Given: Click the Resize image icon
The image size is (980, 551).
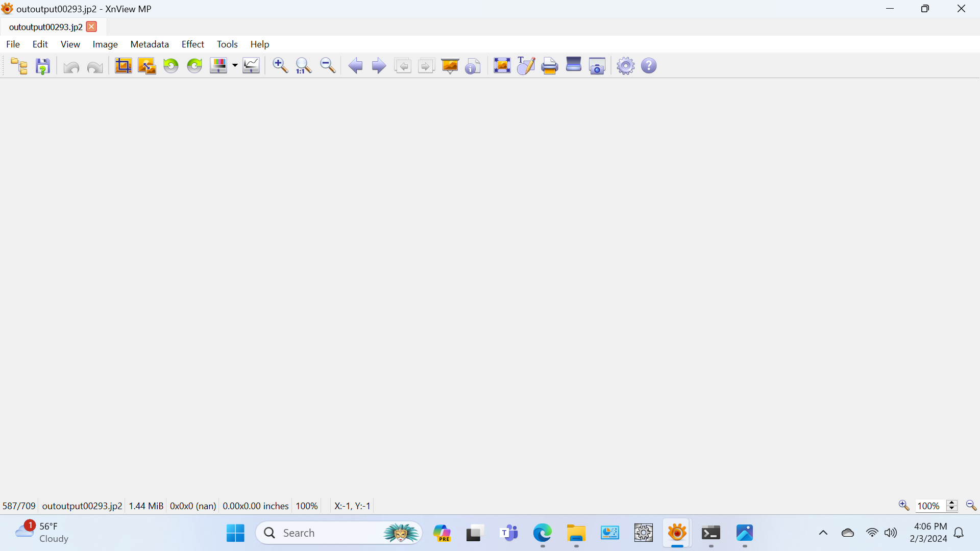Looking at the screenshot, I should pyautogui.click(x=147, y=66).
